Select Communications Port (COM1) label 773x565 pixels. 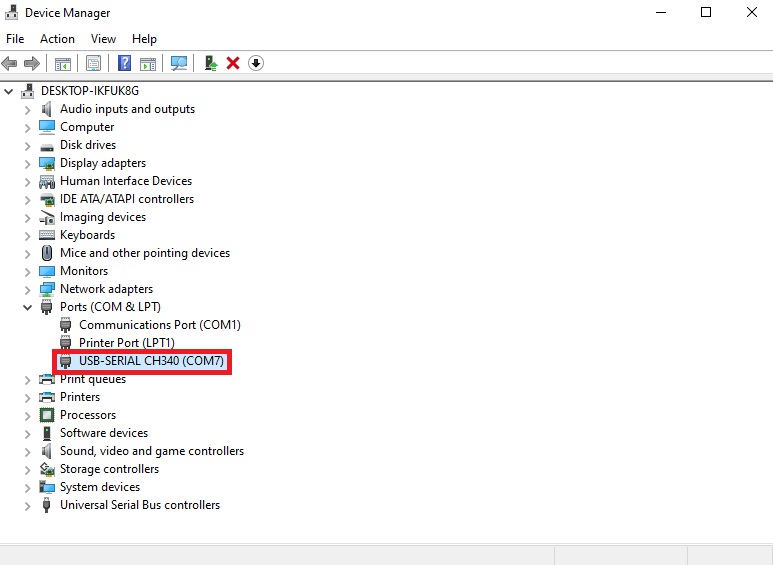pos(160,325)
